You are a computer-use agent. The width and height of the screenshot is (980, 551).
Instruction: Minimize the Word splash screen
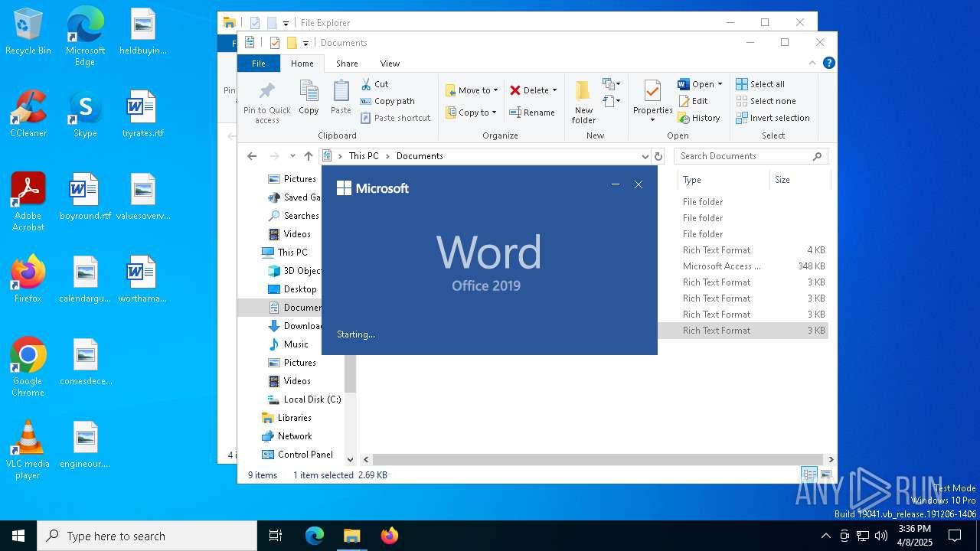coord(616,184)
